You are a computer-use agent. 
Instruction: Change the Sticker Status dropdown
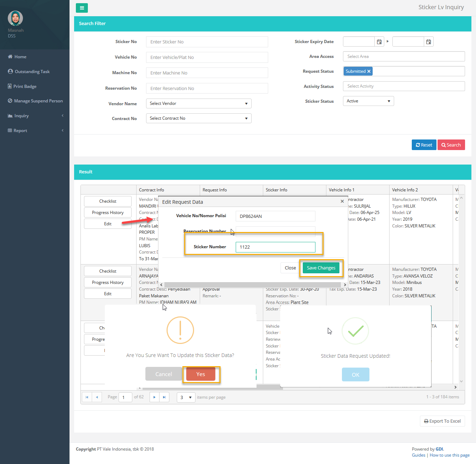coord(368,101)
